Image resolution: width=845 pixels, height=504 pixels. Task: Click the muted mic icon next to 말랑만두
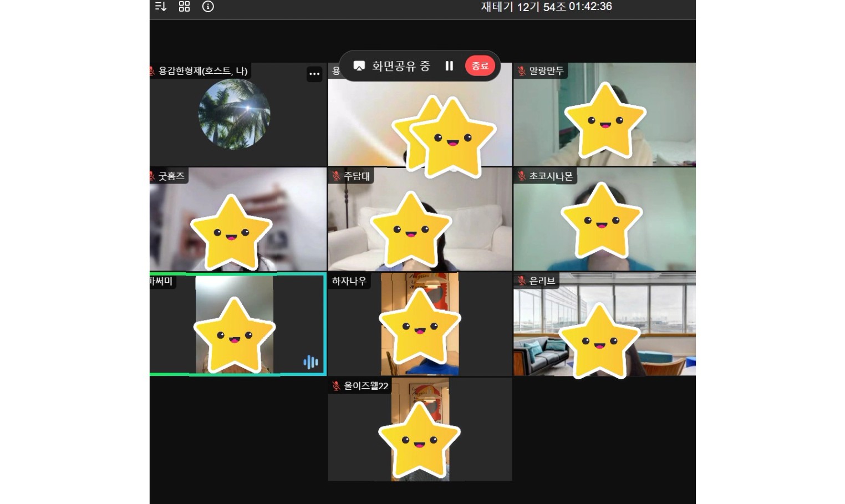[x=521, y=71]
